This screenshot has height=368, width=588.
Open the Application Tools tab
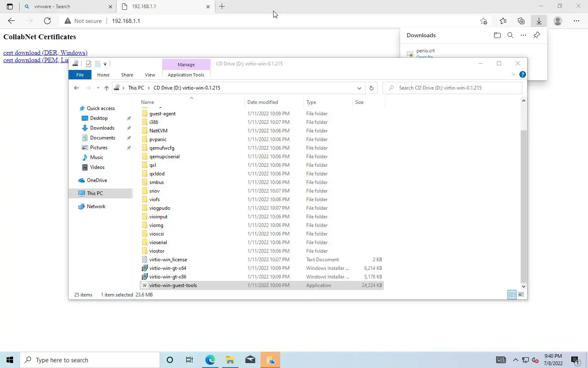(186, 75)
